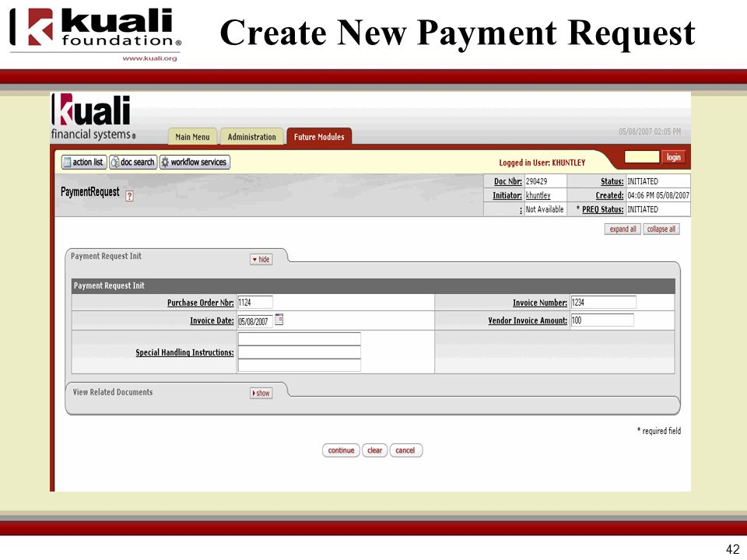Open doc search
747x560 pixels.
[133, 163]
